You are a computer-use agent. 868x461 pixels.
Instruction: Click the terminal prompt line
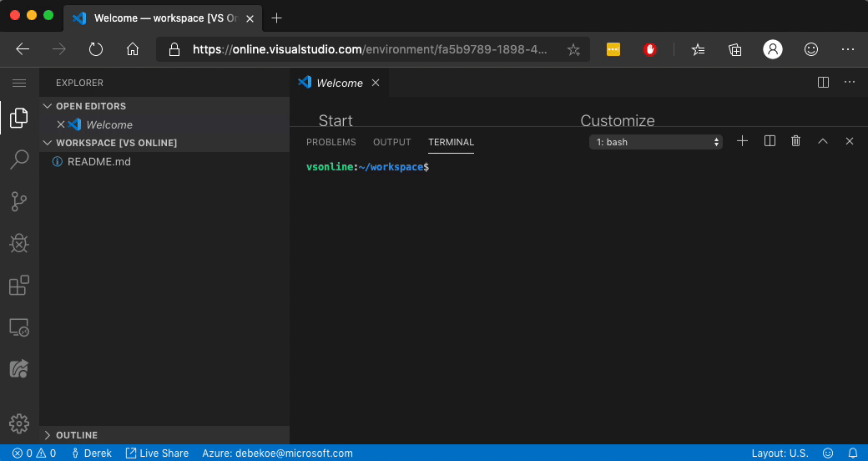[367, 167]
